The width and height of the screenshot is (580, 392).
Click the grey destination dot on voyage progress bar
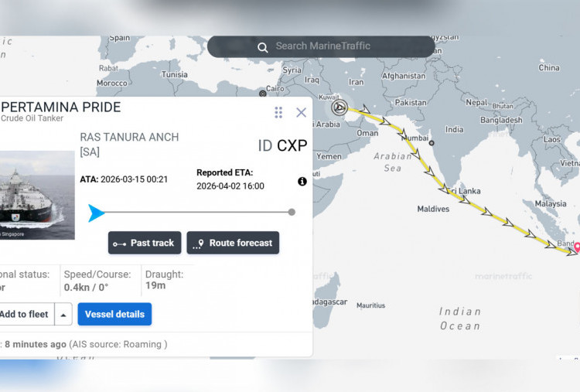click(292, 212)
